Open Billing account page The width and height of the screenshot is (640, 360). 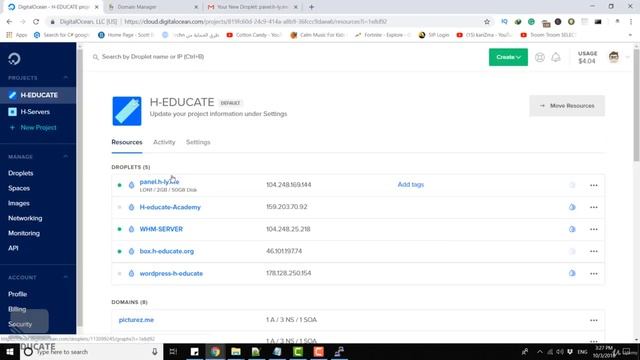(x=17, y=309)
